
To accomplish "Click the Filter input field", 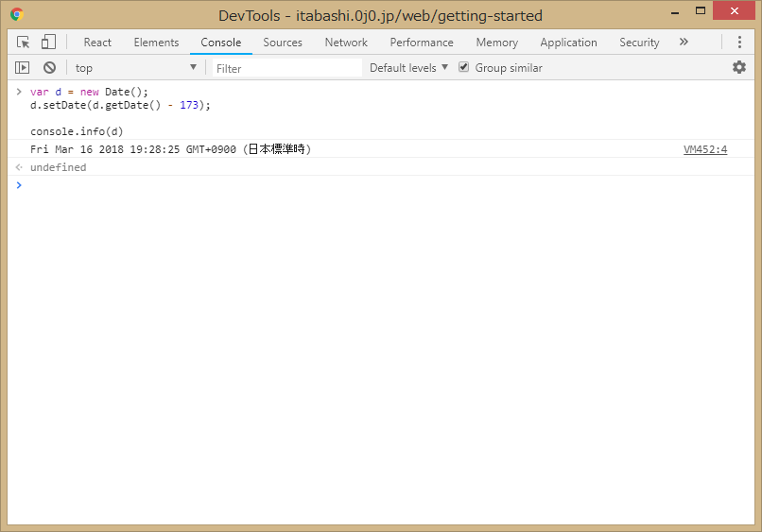I will [286, 68].
